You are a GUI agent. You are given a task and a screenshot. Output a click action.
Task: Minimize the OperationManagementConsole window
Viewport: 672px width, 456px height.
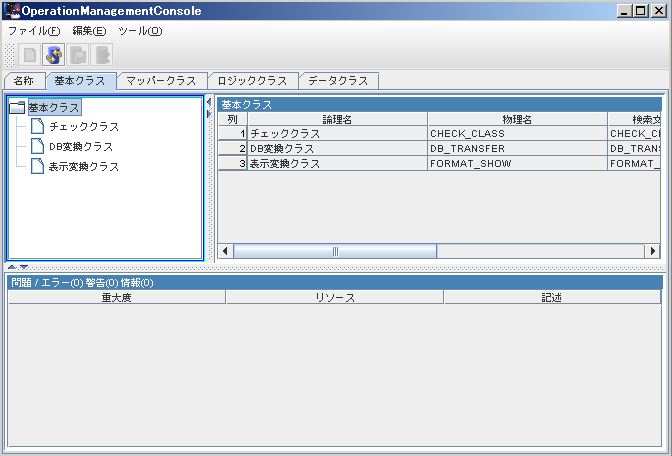point(624,11)
